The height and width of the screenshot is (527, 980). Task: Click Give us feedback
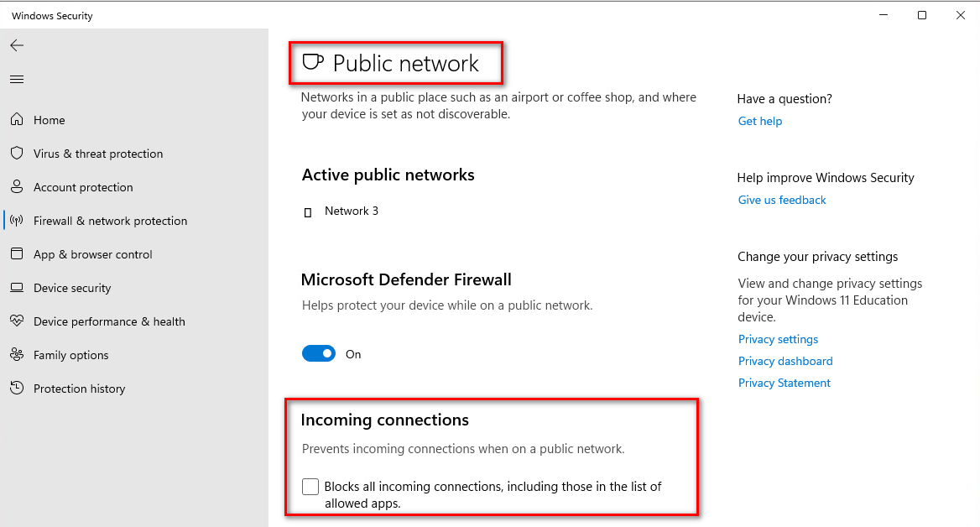pyautogui.click(x=781, y=200)
